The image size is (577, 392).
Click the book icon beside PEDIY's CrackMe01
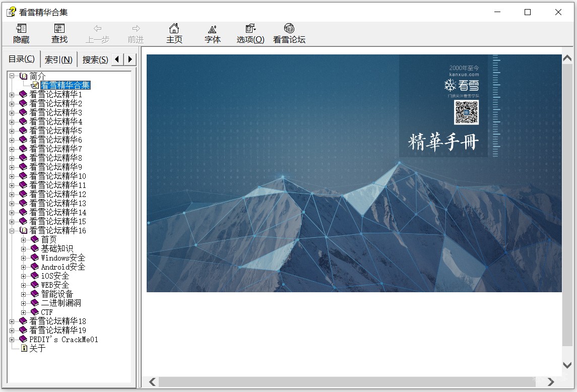pyautogui.click(x=23, y=340)
